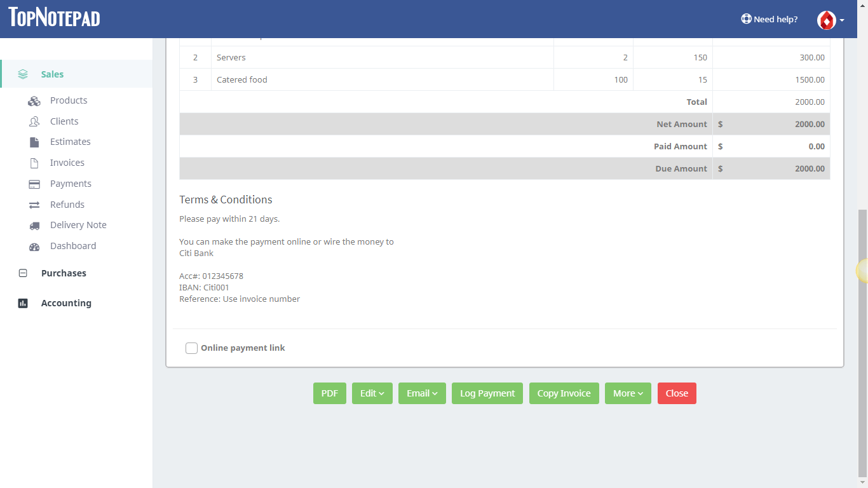Click the TopNotepad logo
The image size is (868, 488).
(54, 17)
